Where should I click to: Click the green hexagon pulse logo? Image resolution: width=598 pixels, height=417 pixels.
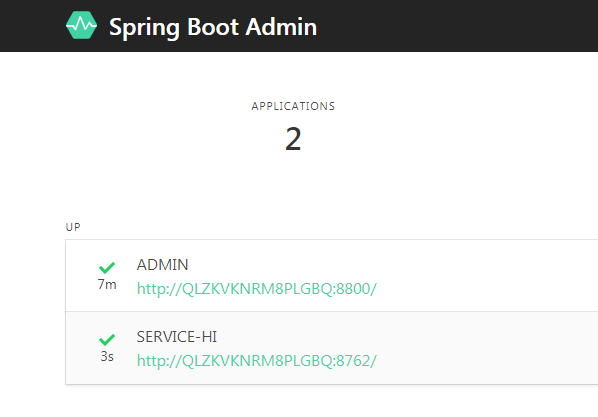[81, 25]
